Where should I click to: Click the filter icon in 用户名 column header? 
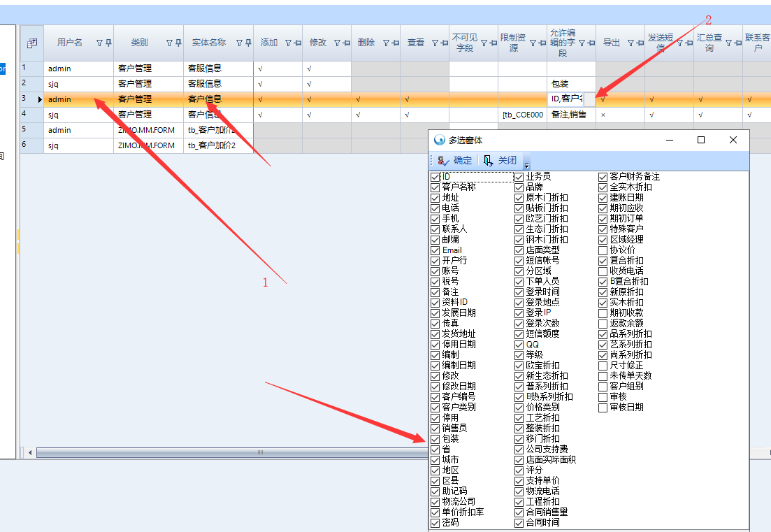[99, 43]
